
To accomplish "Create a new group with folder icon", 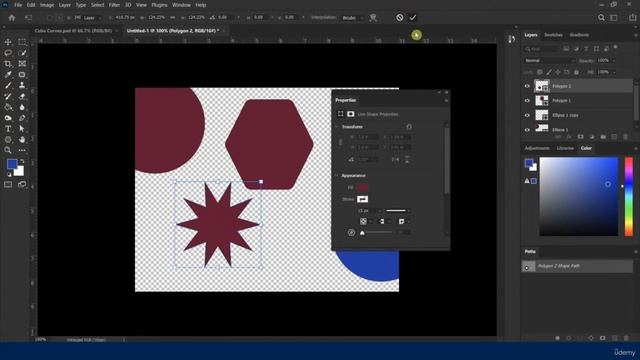I will click(603, 137).
